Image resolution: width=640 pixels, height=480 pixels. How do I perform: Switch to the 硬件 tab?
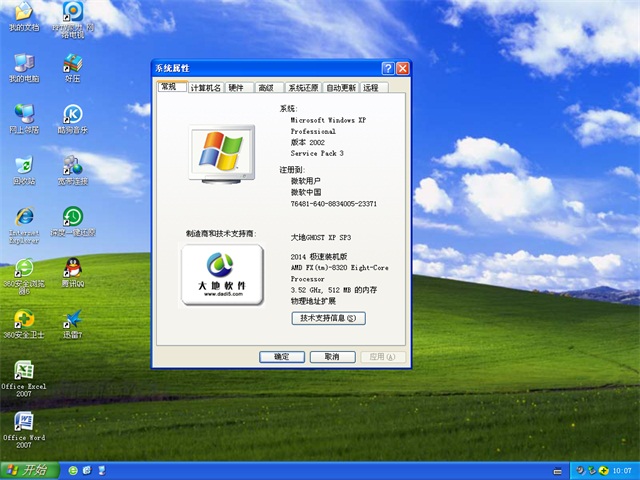pyautogui.click(x=236, y=88)
